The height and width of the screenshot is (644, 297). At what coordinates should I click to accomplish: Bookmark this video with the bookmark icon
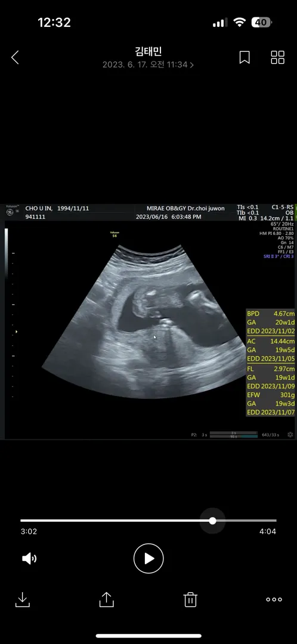tap(245, 57)
